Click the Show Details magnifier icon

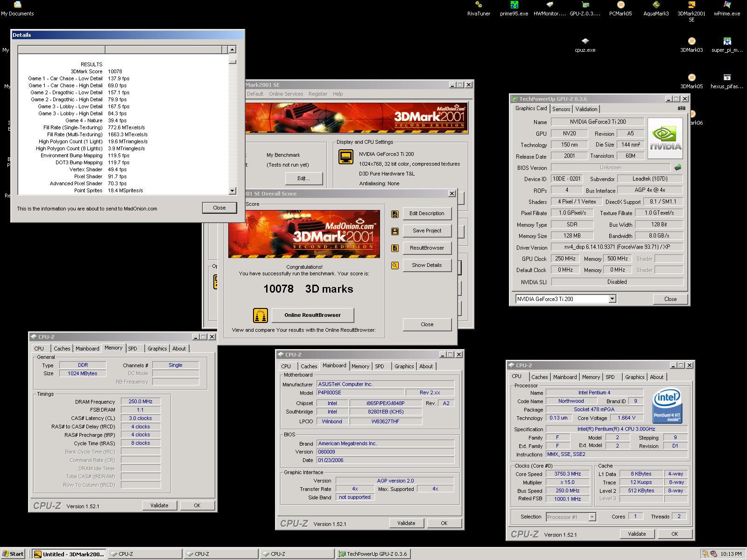[395, 266]
